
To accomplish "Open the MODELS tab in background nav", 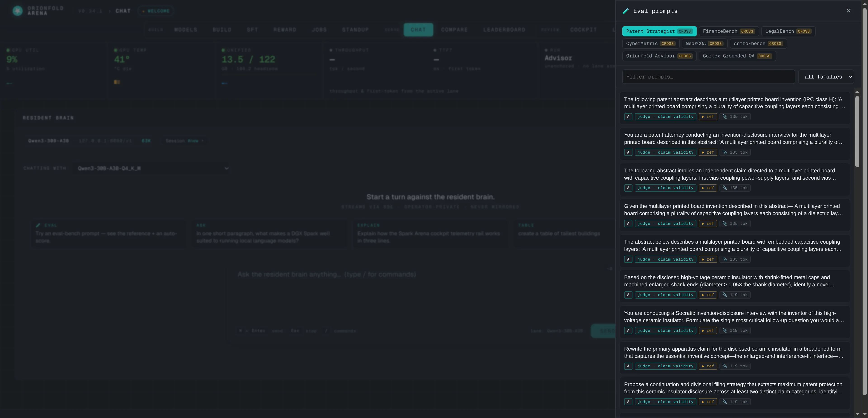I will (x=186, y=30).
